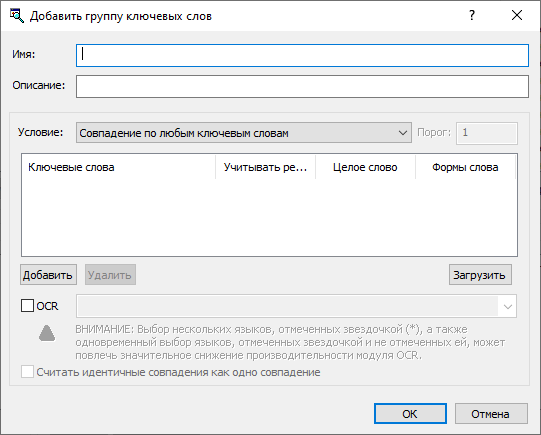This screenshot has width=541, height=435.
Task: Click the Добавить button
Action: [x=48, y=275]
